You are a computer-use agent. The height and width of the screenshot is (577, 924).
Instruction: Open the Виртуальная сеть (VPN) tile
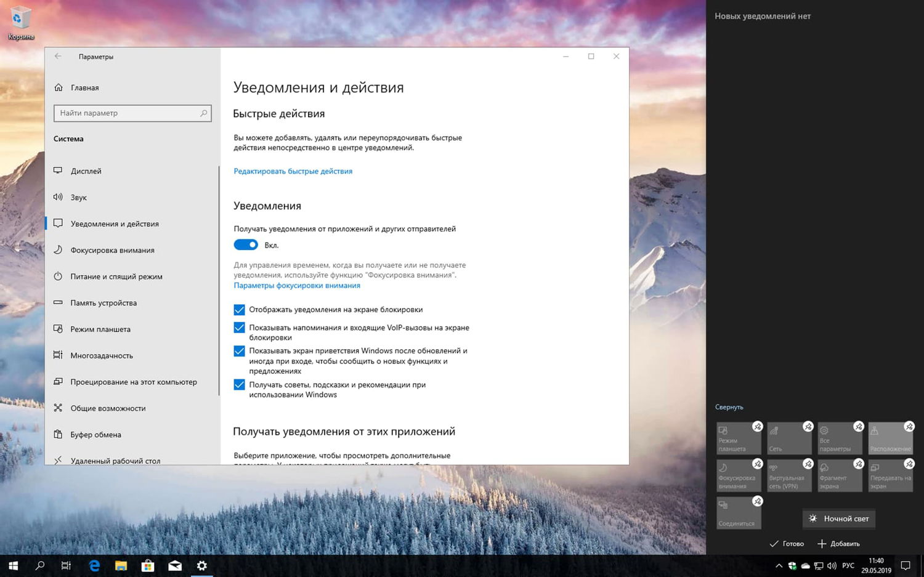(789, 475)
